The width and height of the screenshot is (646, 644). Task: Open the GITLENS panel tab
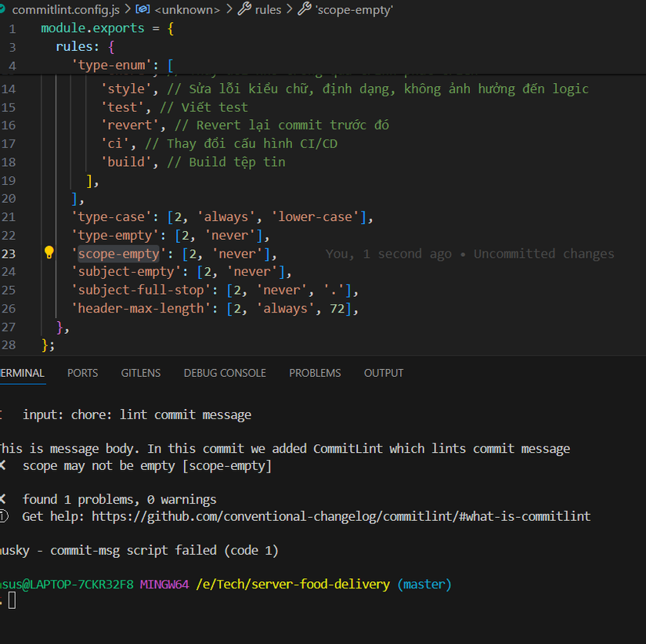140,373
